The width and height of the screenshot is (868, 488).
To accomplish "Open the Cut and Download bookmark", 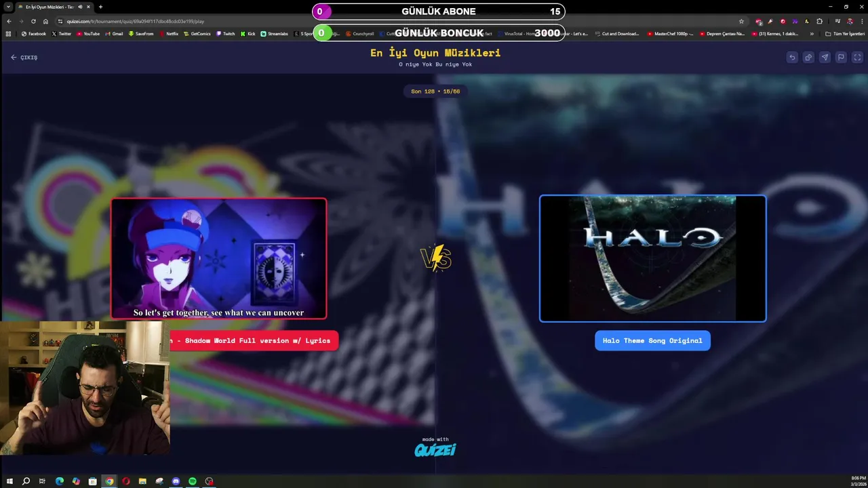I will [x=616, y=33].
